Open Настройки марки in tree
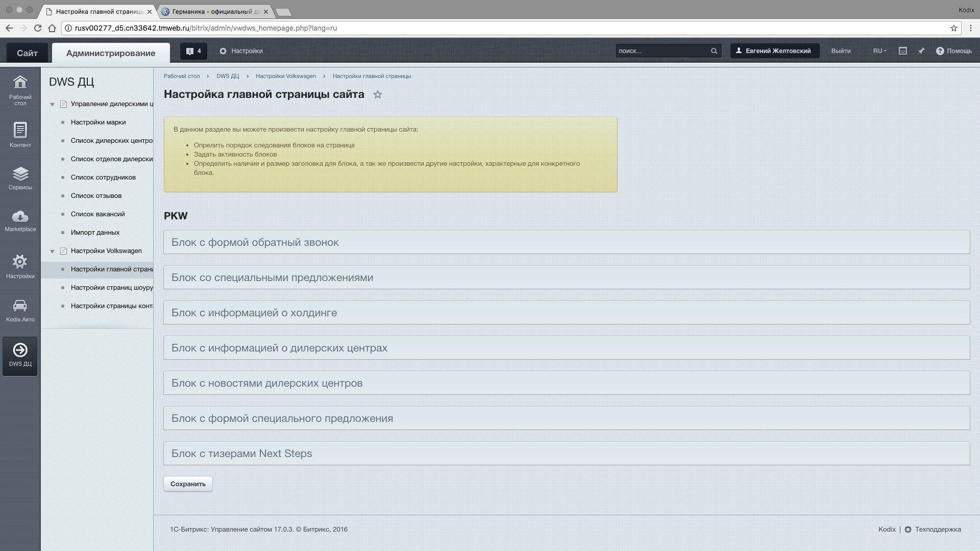The image size is (980, 551). 98,122
